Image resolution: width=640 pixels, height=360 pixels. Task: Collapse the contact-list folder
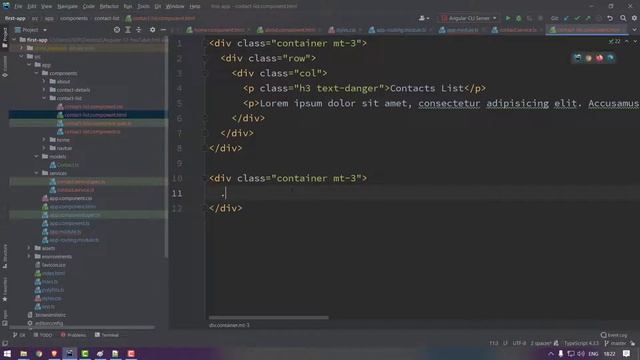(x=44, y=98)
